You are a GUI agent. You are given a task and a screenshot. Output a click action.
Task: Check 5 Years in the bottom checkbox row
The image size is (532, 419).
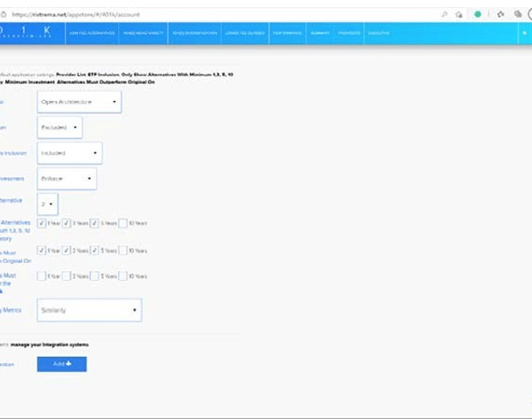[96, 276]
